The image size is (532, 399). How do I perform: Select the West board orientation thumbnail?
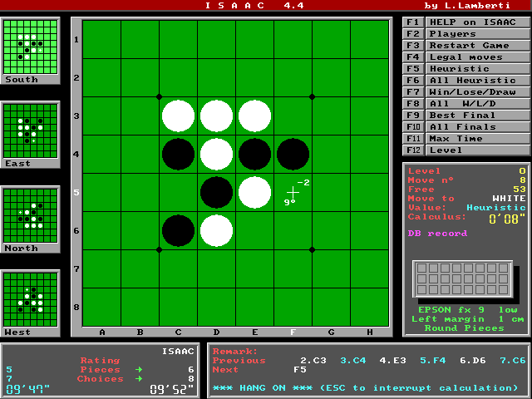pyautogui.click(x=31, y=300)
